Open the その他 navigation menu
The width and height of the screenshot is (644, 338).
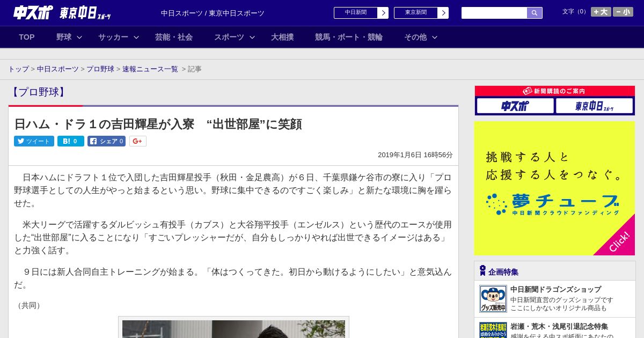(415, 37)
